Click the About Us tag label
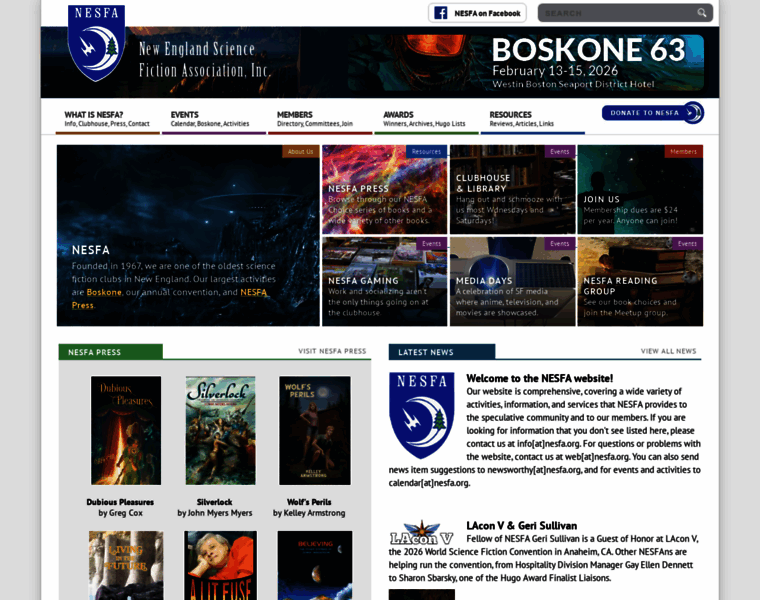The height and width of the screenshot is (600, 760). click(x=301, y=152)
